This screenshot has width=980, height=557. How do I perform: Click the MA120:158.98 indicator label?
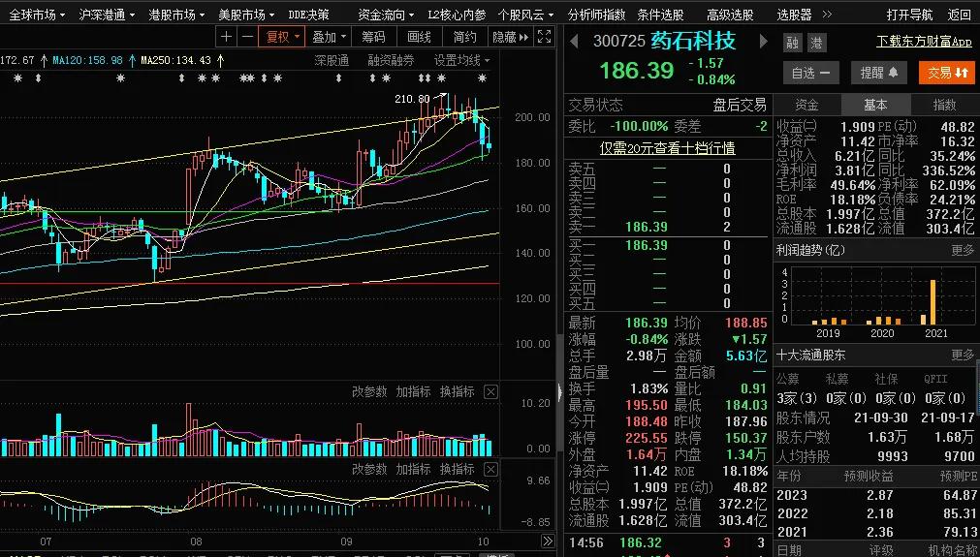(87, 61)
